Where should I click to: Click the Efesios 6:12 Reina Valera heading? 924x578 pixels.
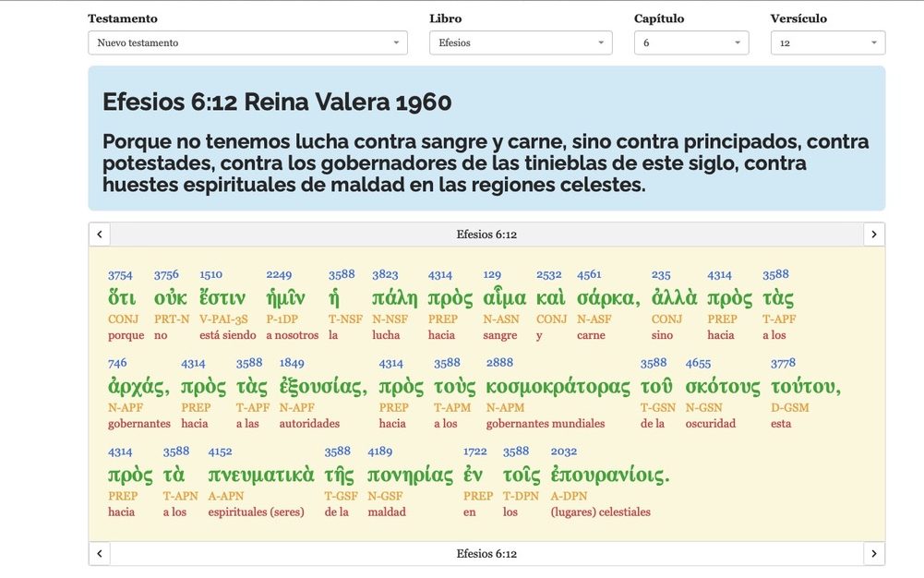click(x=277, y=102)
